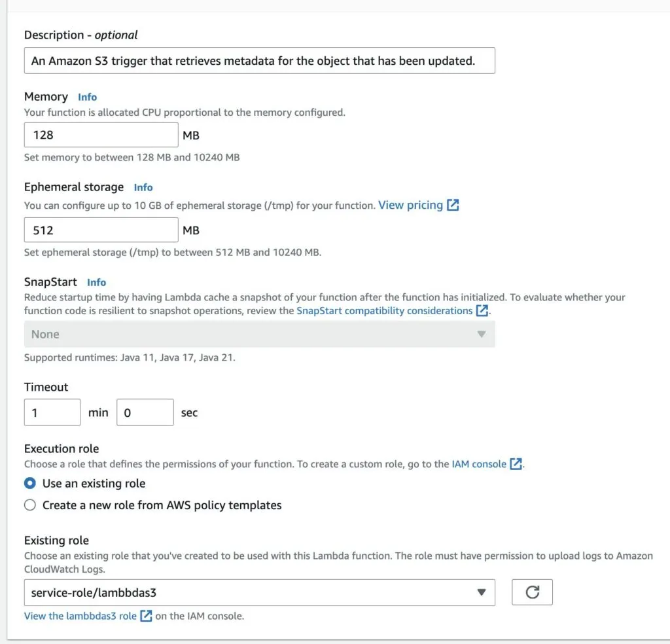Open View pricing external link icon

(x=452, y=205)
